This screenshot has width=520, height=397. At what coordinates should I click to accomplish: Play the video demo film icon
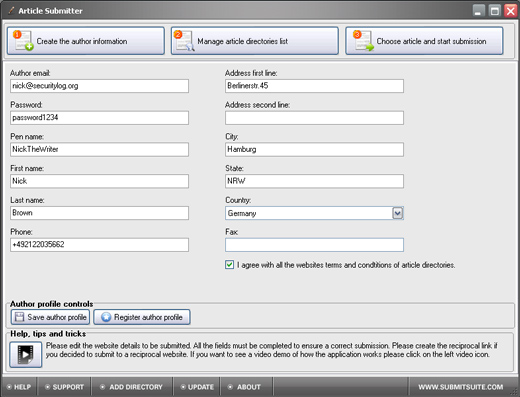point(26,354)
